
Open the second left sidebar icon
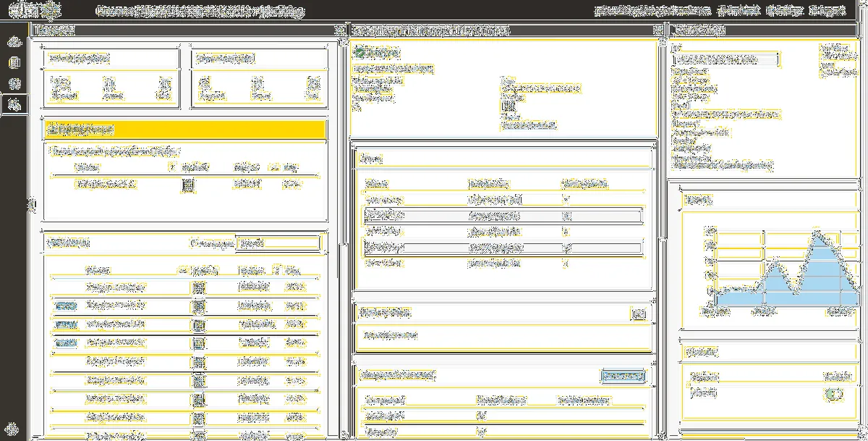(x=13, y=62)
